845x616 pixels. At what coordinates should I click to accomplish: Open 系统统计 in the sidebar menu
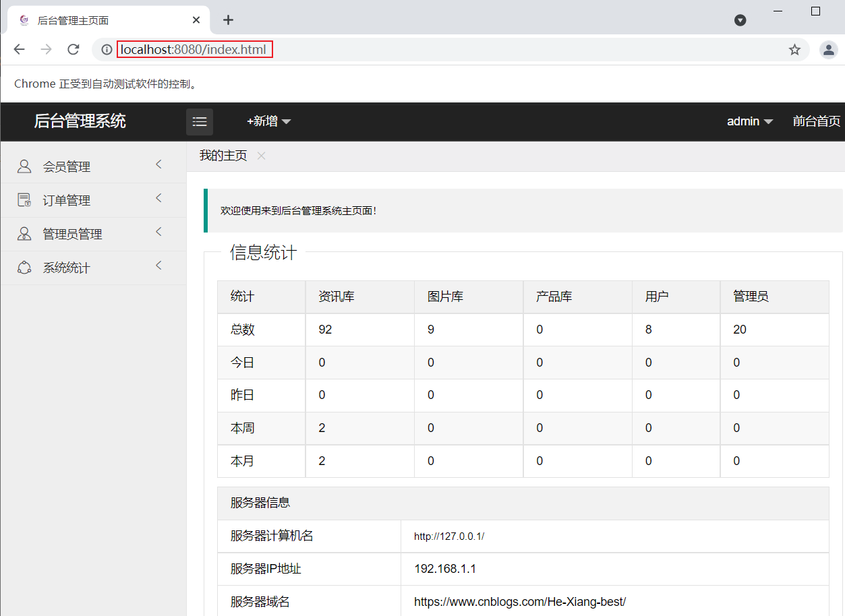pyautogui.click(x=94, y=268)
